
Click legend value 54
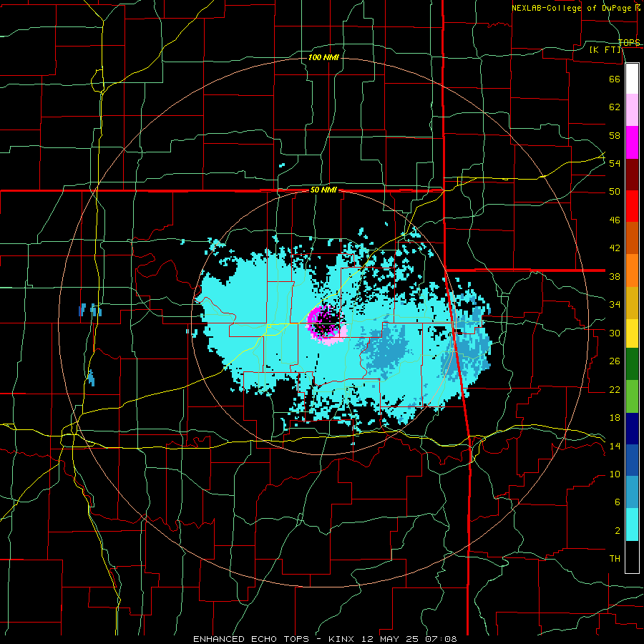pyautogui.click(x=615, y=163)
